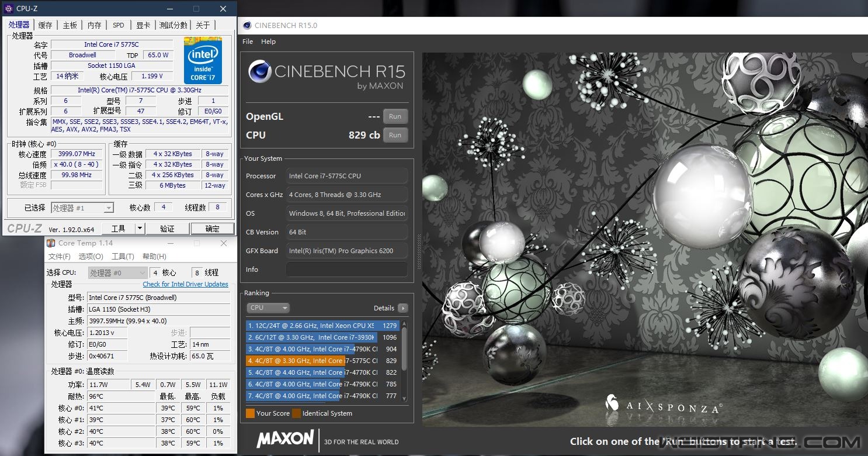Click the CINEBENCH R15.0 title bar icon
The height and width of the screenshot is (456, 868).
(x=247, y=25)
